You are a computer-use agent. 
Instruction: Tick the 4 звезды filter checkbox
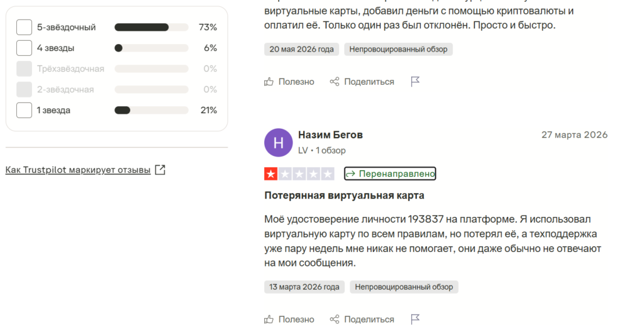click(25, 48)
